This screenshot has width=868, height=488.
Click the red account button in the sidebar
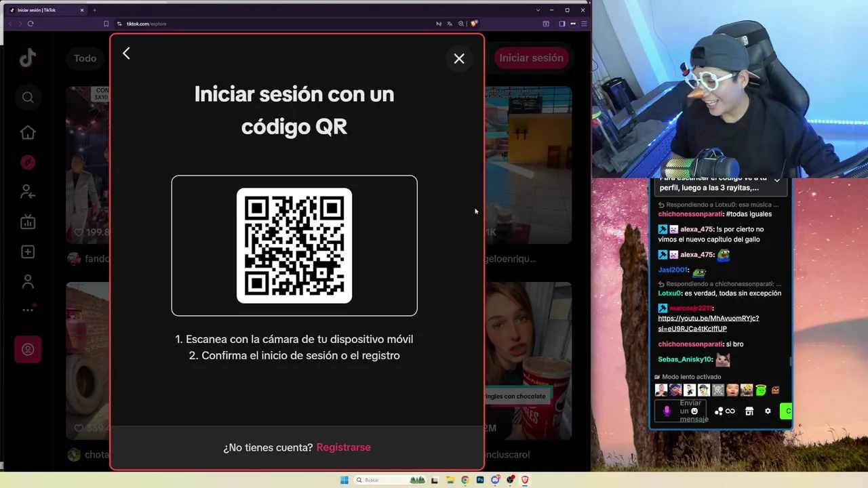[28, 350]
